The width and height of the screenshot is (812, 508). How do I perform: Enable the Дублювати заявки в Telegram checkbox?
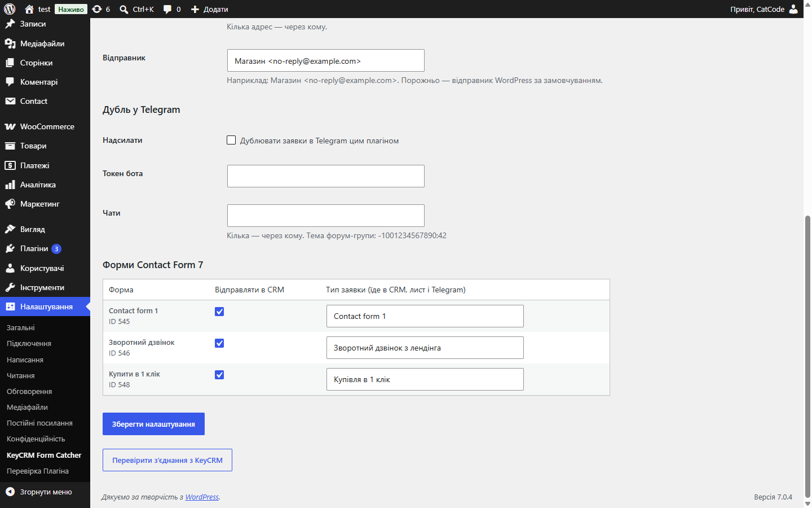[x=231, y=140]
